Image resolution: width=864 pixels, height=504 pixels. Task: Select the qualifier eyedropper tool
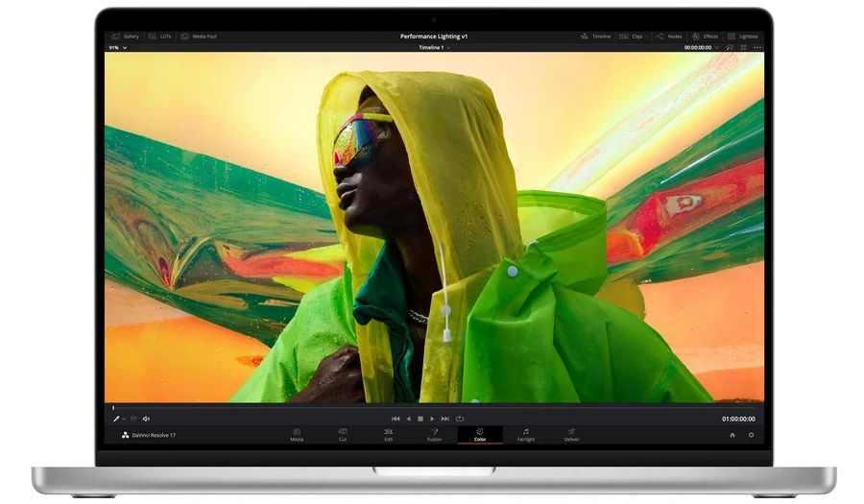click(116, 420)
